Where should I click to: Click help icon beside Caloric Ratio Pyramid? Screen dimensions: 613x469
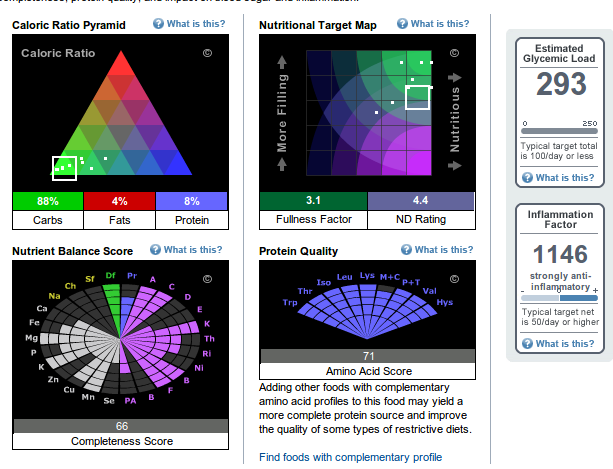pyautogui.click(x=158, y=24)
